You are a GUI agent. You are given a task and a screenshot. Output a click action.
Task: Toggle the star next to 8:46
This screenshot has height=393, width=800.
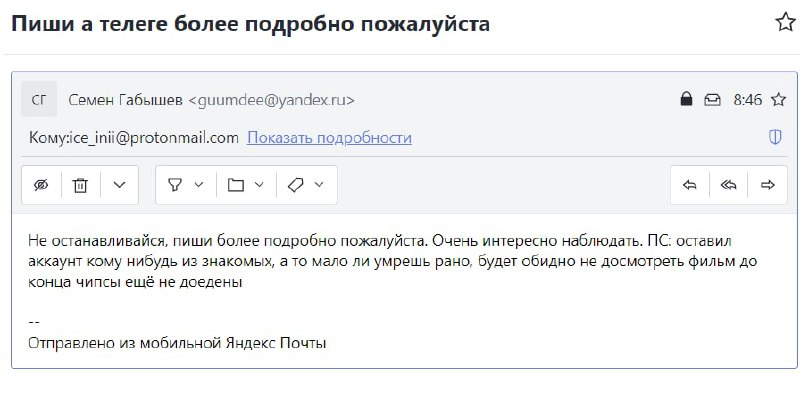pos(778,100)
